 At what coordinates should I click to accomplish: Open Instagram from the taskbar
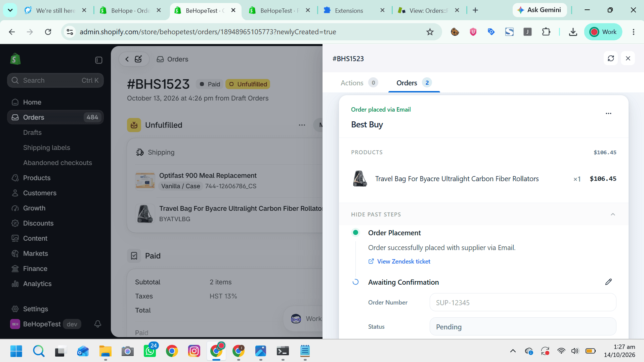point(194,351)
